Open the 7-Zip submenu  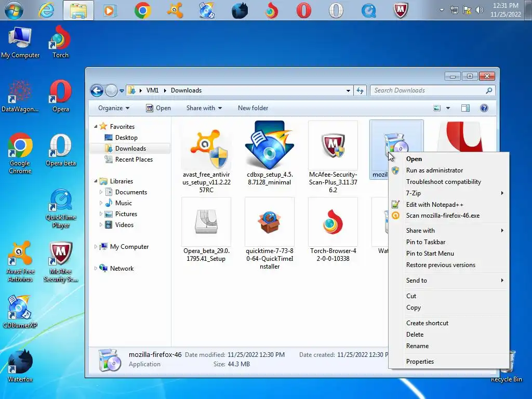pos(448,193)
